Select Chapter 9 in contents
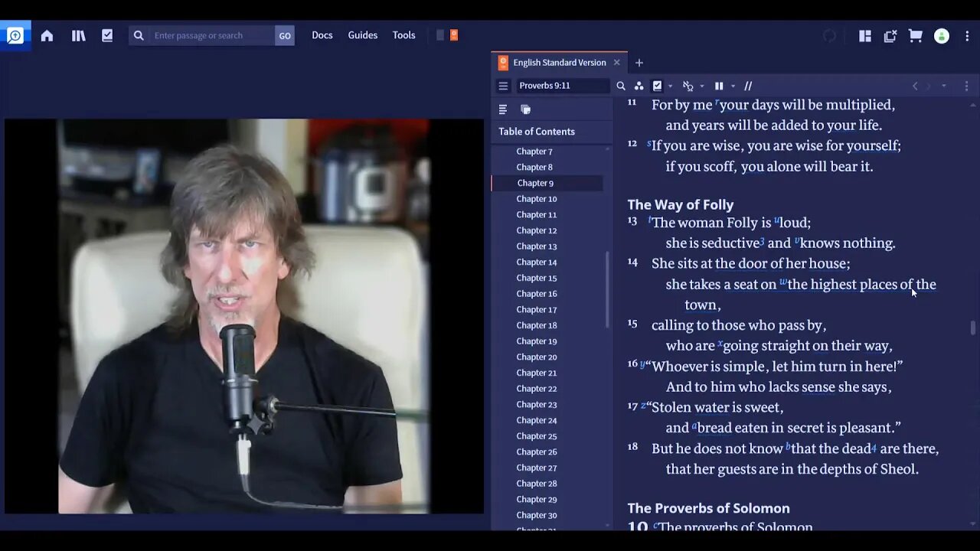The height and width of the screenshot is (551, 980). pos(535,183)
